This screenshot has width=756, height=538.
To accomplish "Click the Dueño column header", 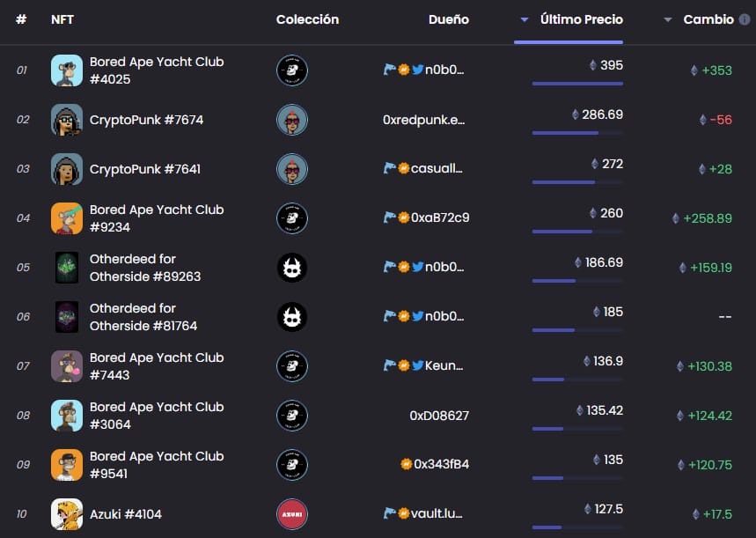I will point(449,19).
